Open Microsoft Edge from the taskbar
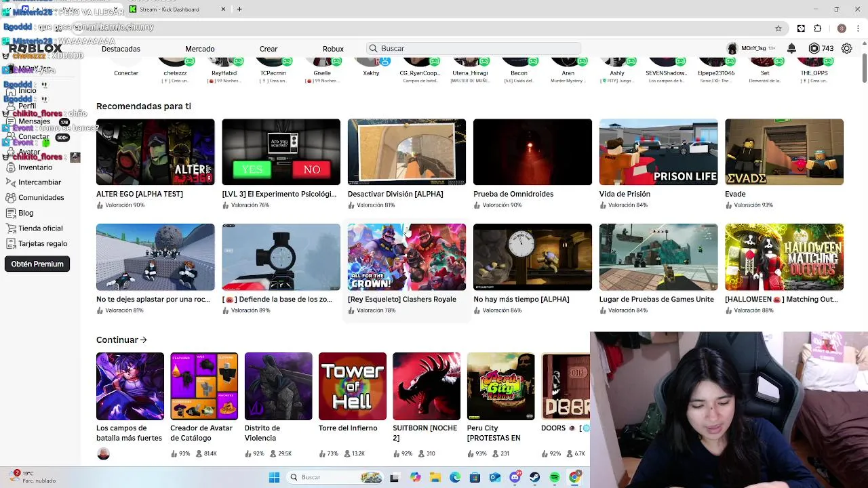 pos(455,477)
